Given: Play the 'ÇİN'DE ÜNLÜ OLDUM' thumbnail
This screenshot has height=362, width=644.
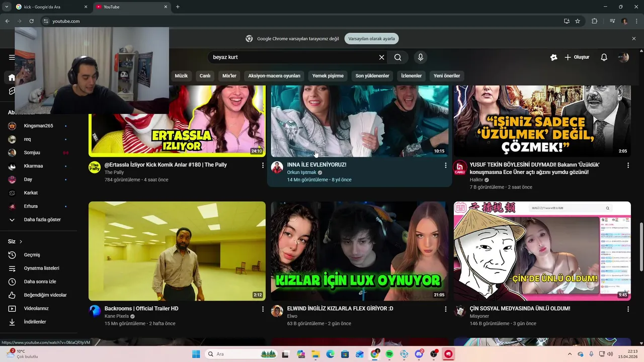Looking at the screenshot, I should point(542,251).
